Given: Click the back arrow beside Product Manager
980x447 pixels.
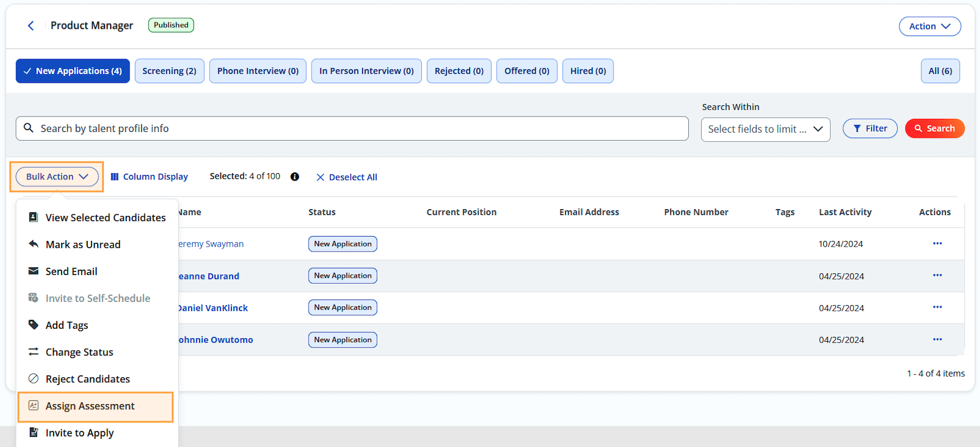Looking at the screenshot, I should pyautogui.click(x=30, y=26).
